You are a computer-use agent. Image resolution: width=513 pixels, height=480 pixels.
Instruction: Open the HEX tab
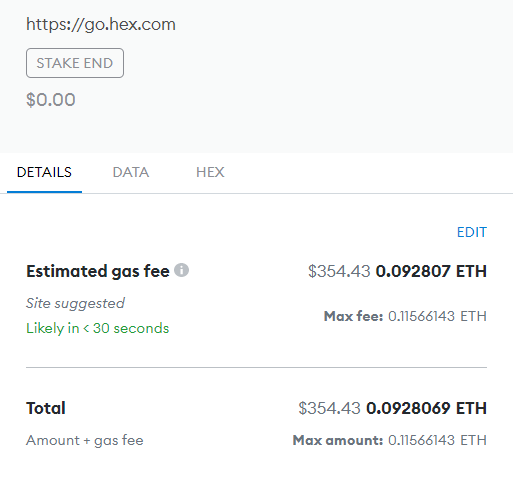pyautogui.click(x=210, y=172)
